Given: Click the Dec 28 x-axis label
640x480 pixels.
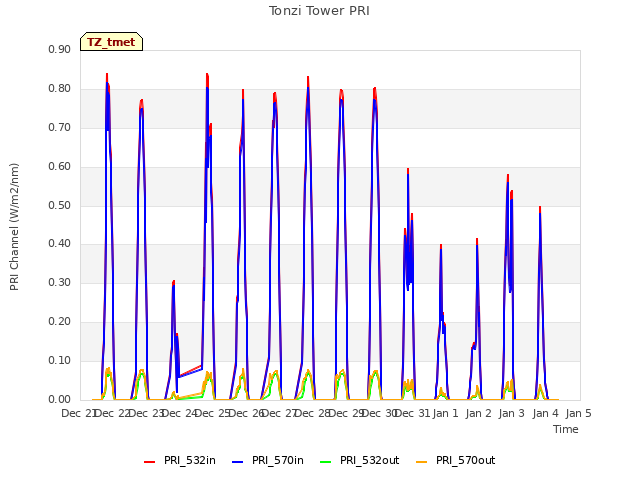Looking at the screenshot, I should 313,413.
